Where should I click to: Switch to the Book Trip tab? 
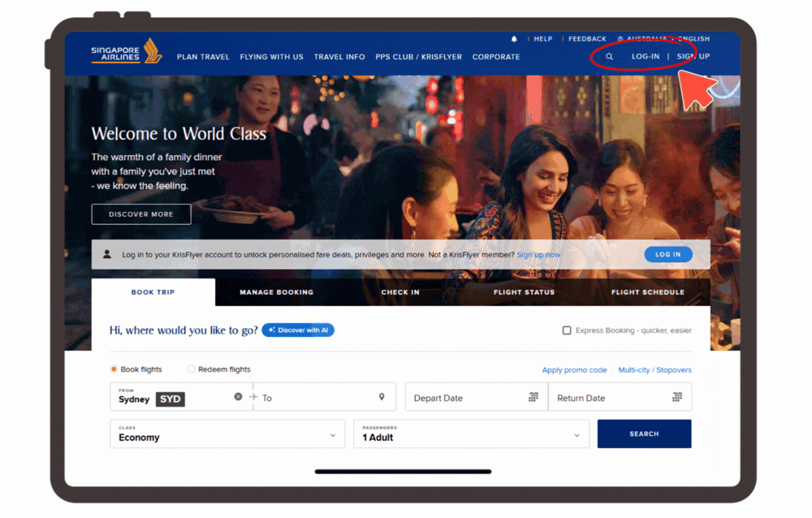click(x=153, y=292)
